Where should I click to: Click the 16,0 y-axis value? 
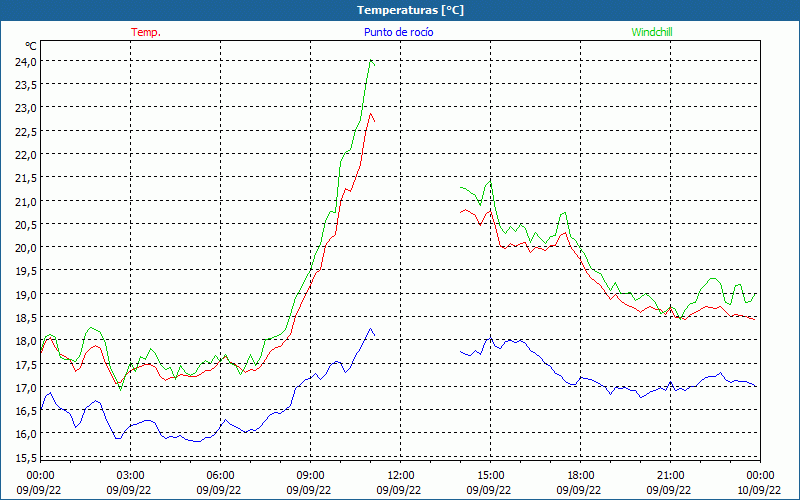26,434
